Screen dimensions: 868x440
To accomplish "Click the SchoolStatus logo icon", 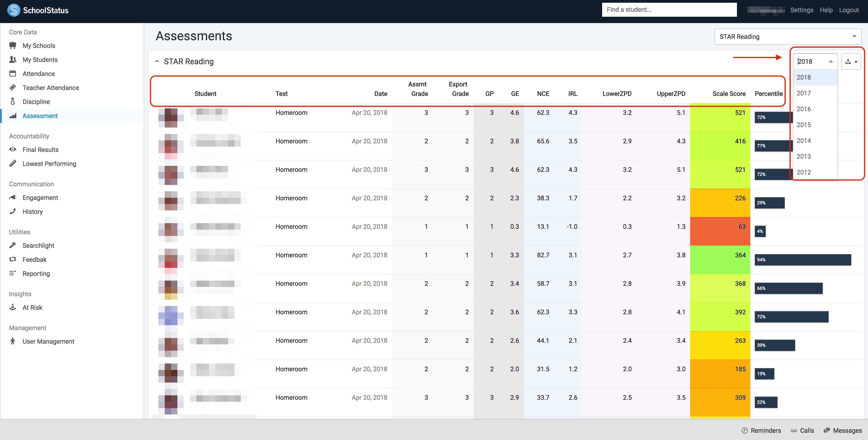I will pyautogui.click(x=14, y=10).
